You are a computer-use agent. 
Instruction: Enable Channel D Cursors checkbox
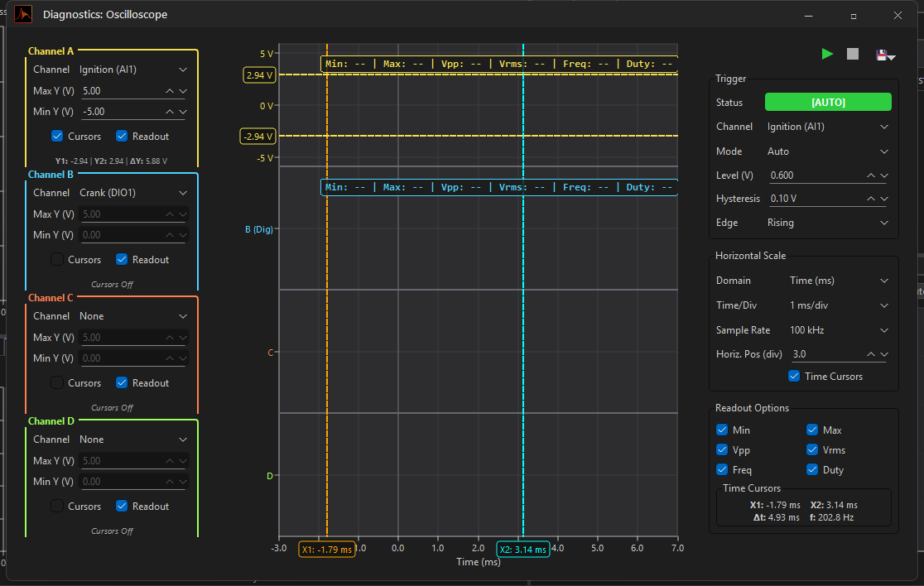click(57, 506)
